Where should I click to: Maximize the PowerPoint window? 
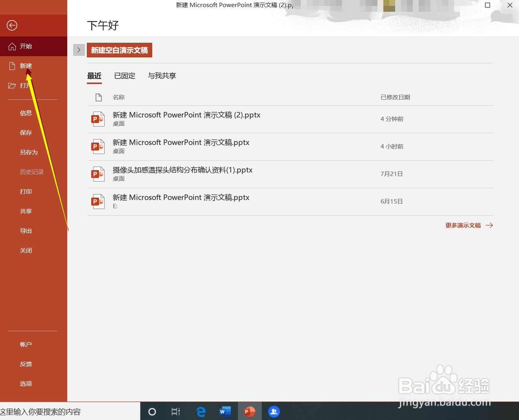[x=488, y=5]
